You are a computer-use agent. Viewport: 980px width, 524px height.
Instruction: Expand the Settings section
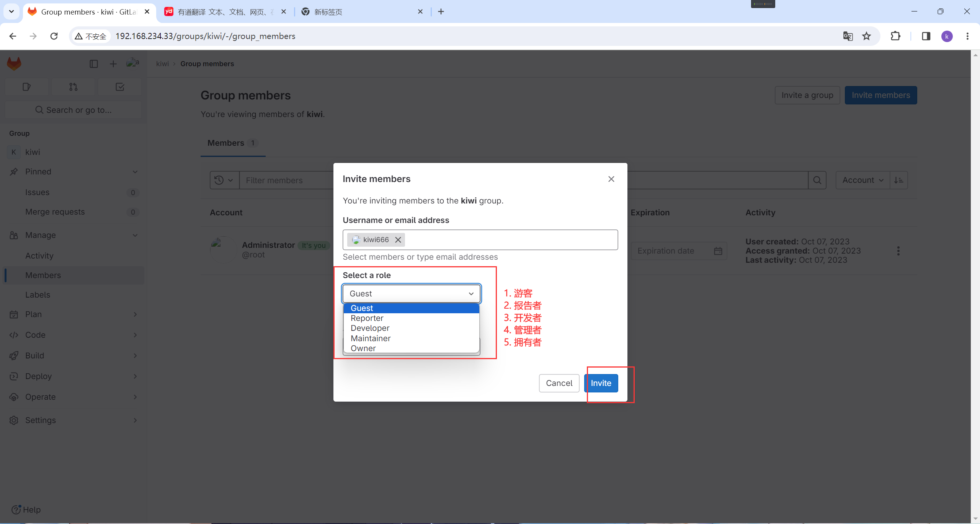click(73, 420)
